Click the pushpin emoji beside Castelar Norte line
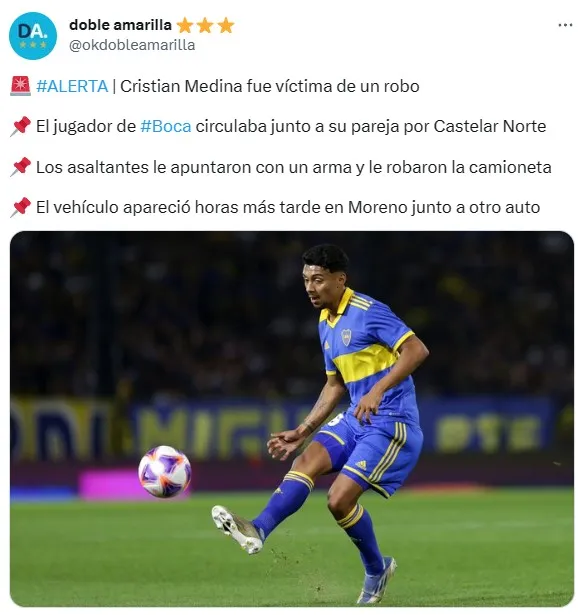The width and height of the screenshot is (578, 615). pyautogui.click(x=20, y=126)
